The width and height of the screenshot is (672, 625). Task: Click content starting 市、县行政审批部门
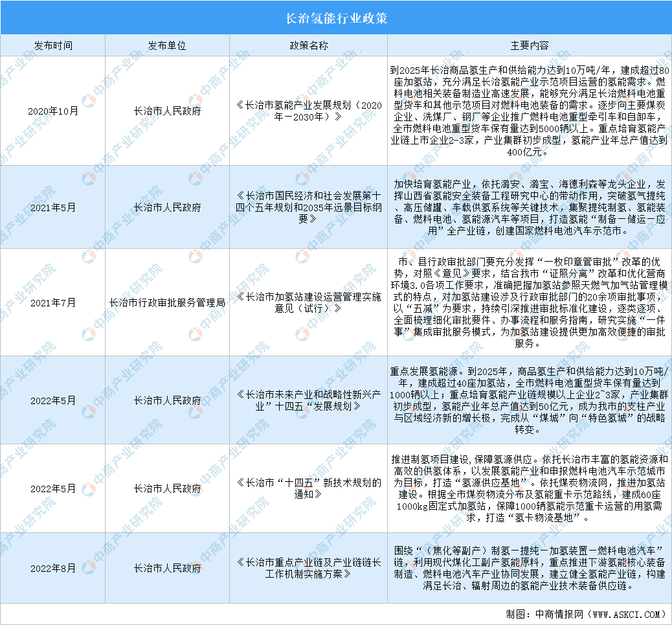[x=530, y=302]
